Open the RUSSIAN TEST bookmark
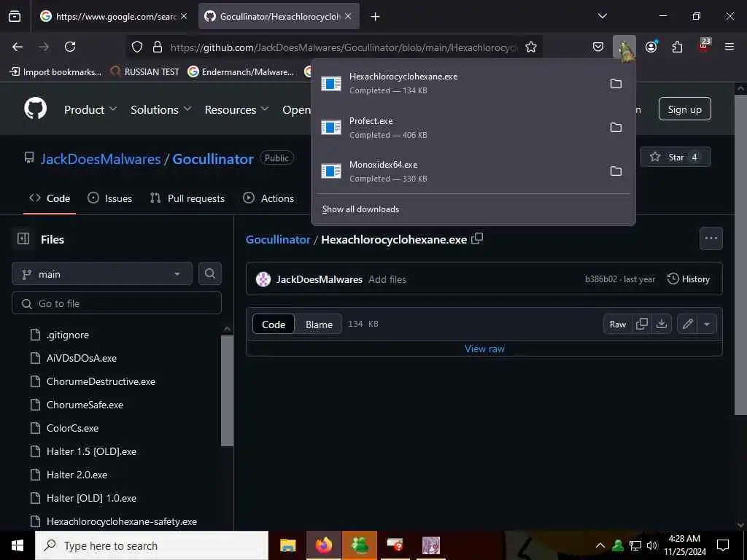Viewport: 747px width, 560px height. [145, 72]
